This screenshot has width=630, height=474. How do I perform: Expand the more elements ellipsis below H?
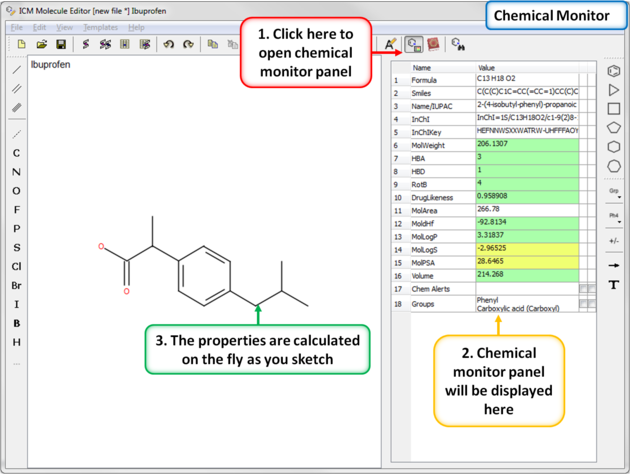(16, 363)
